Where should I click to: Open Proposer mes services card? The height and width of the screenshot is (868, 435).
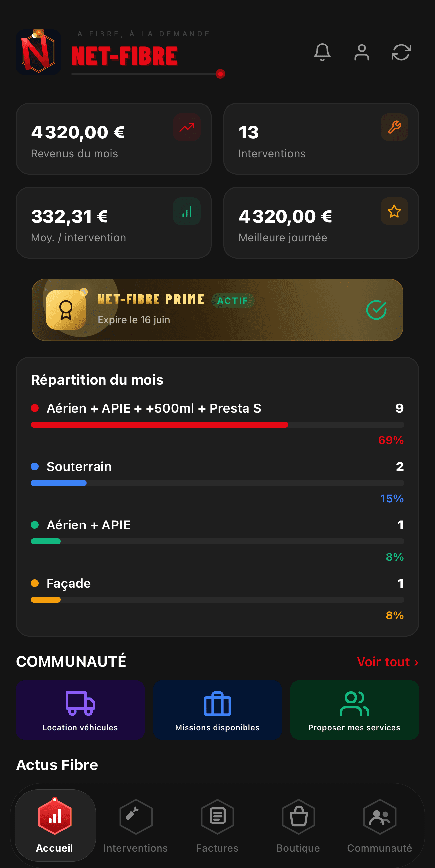(x=355, y=710)
